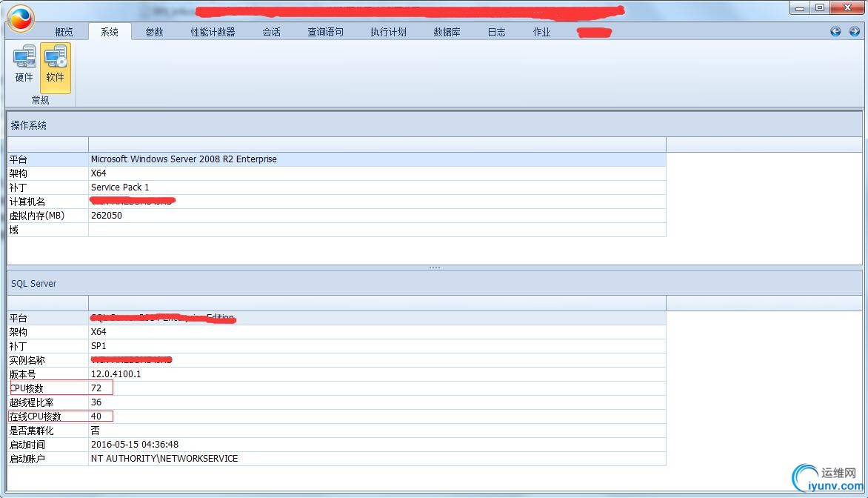Screen dimensions: 868x498
Task: Click the start time 2016-05-15 04:36:48
Action: click(x=135, y=444)
